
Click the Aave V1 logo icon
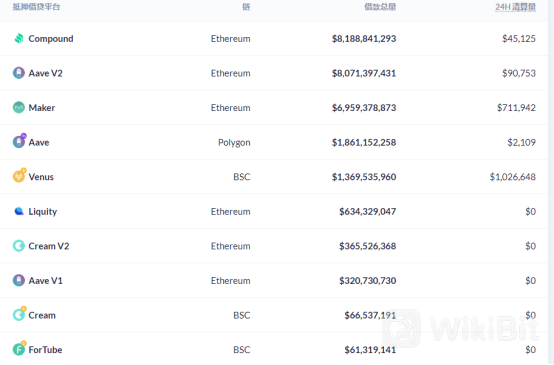coord(19,280)
